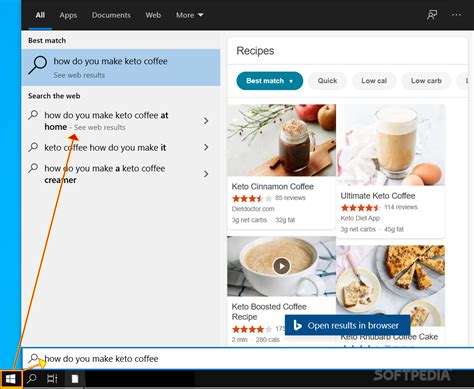Click magnifier icon beside 'keto coffee creamer' suggestion
The height and width of the screenshot is (389, 474).
tap(33, 168)
